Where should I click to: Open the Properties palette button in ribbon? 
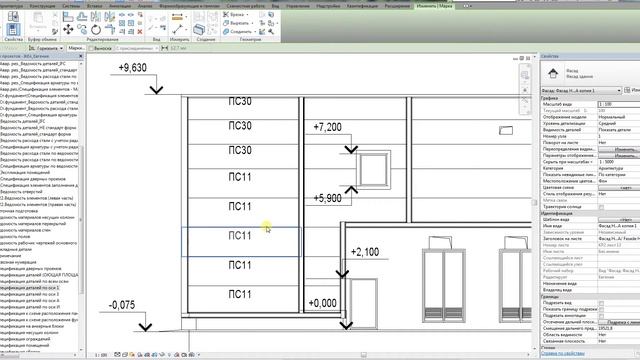(13, 29)
